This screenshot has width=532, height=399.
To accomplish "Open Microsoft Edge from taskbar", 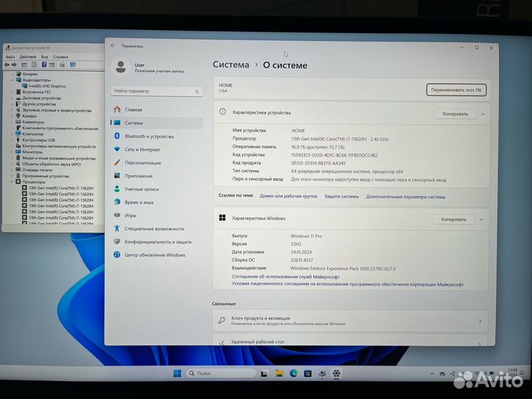I will (x=293, y=373).
